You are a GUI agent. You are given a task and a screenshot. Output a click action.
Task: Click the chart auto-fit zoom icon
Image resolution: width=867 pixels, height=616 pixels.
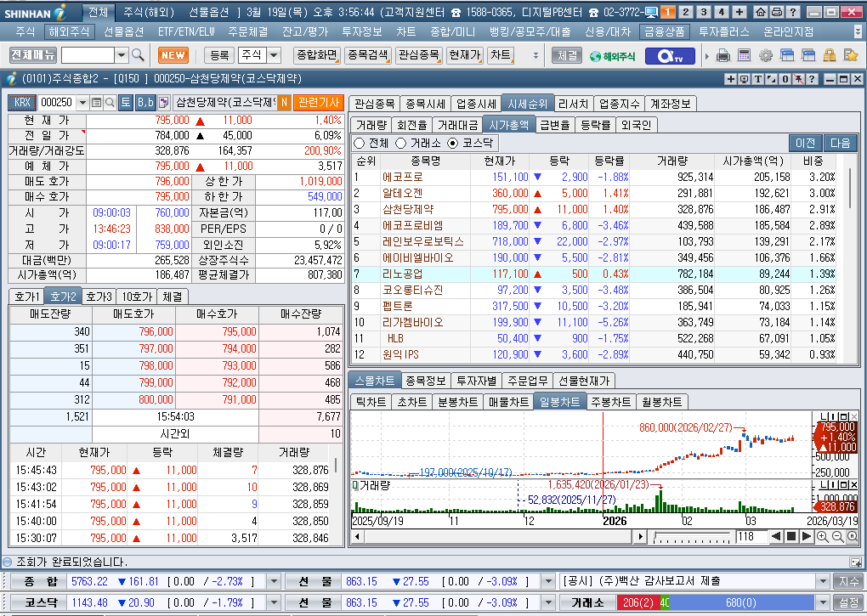(x=852, y=536)
